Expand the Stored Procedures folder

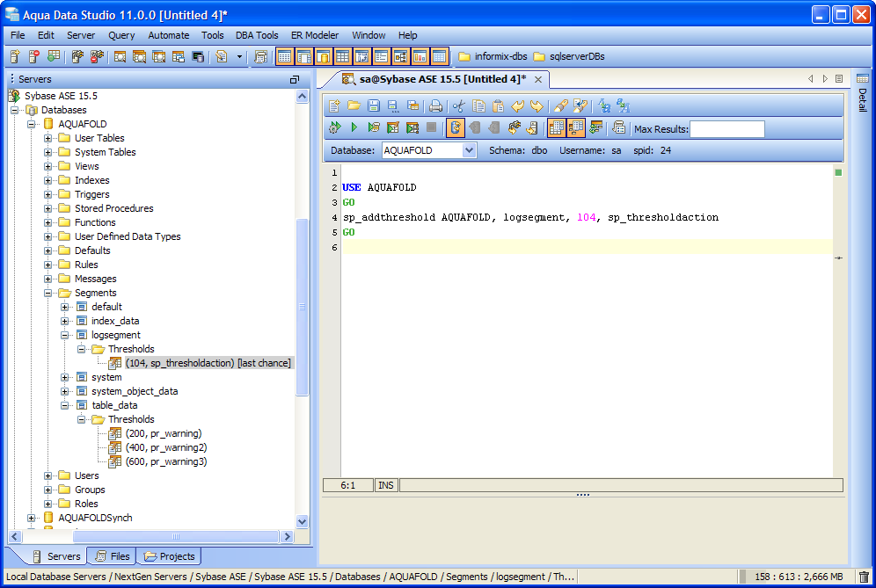(48, 208)
